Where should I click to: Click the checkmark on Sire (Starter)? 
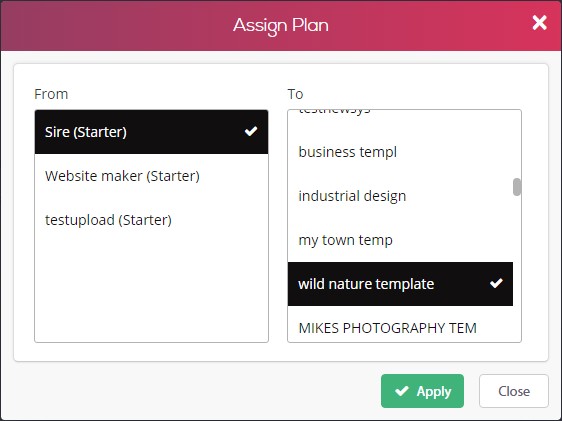(x=251, y=131)
